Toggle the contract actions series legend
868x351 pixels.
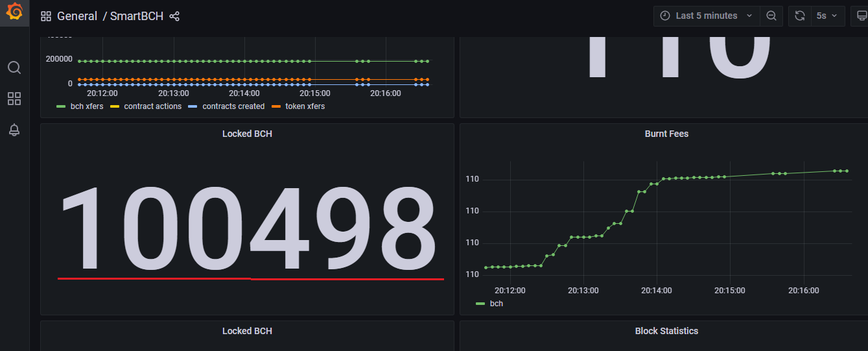pyautogui.click(x=147, y=106)
